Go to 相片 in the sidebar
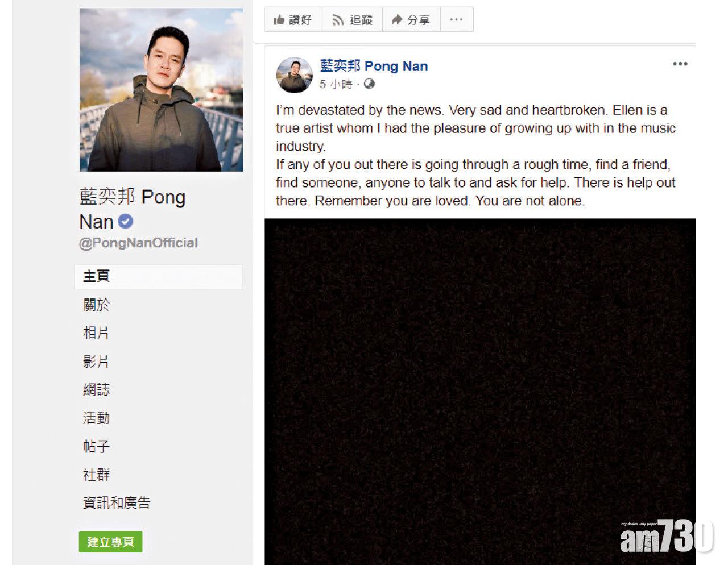This screenshot has height=565, width=728. click(96, 333)
